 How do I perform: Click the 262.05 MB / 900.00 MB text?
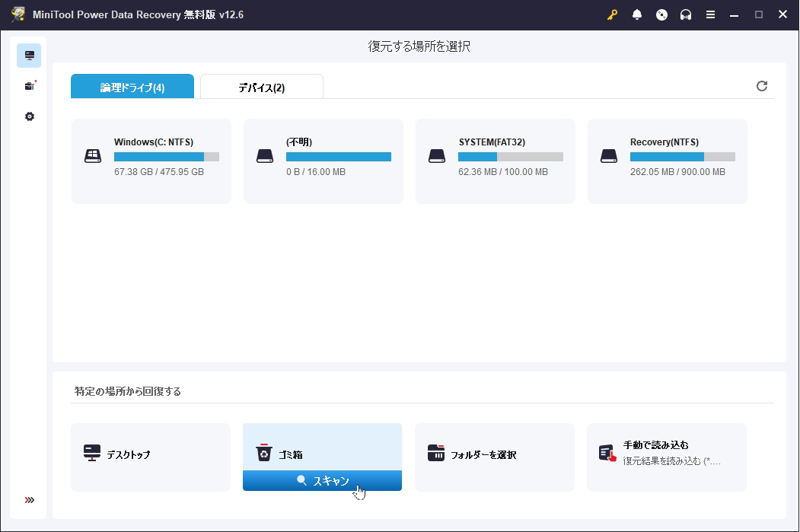[677, 172]
